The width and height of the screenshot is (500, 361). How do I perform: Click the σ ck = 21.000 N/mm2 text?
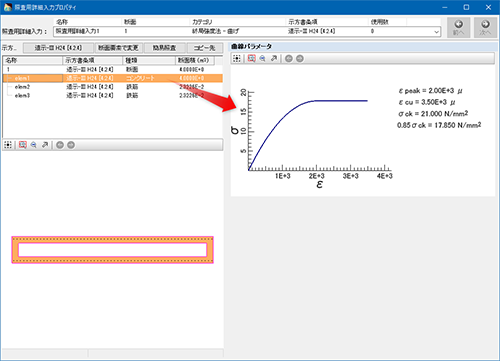click(433, 114)
